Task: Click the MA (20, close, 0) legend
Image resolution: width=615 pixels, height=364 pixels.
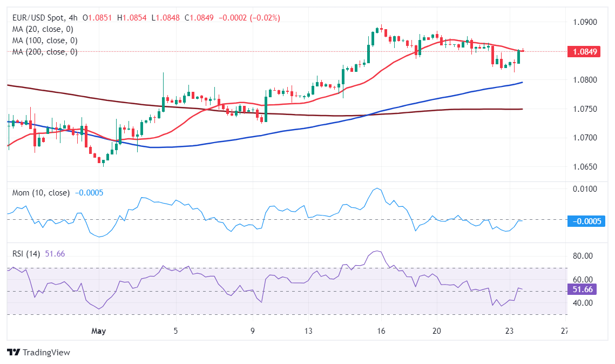Action: pos(42,29)
